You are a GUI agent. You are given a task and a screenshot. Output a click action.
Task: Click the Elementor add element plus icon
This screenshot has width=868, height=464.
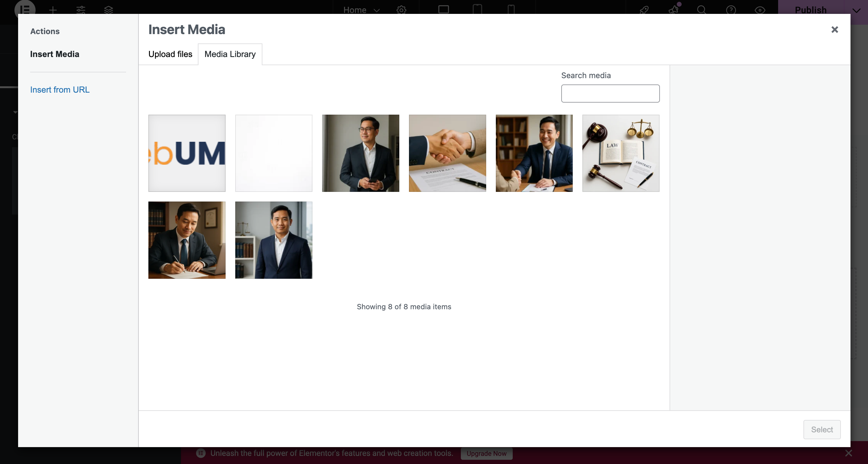tap(53, 10)
